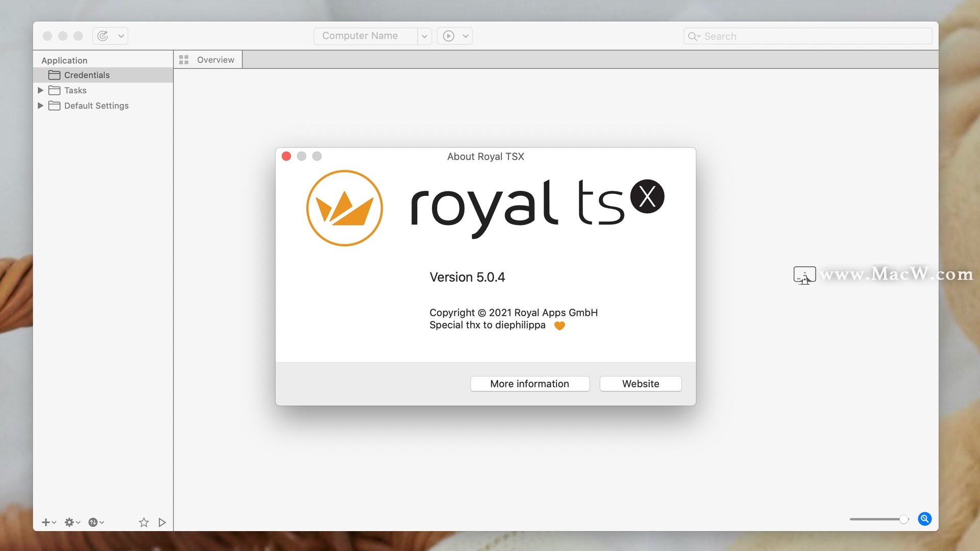Open the plus Add menu button
The height and width of the screenshot is (551, 980).
click(x=48, y=522)
